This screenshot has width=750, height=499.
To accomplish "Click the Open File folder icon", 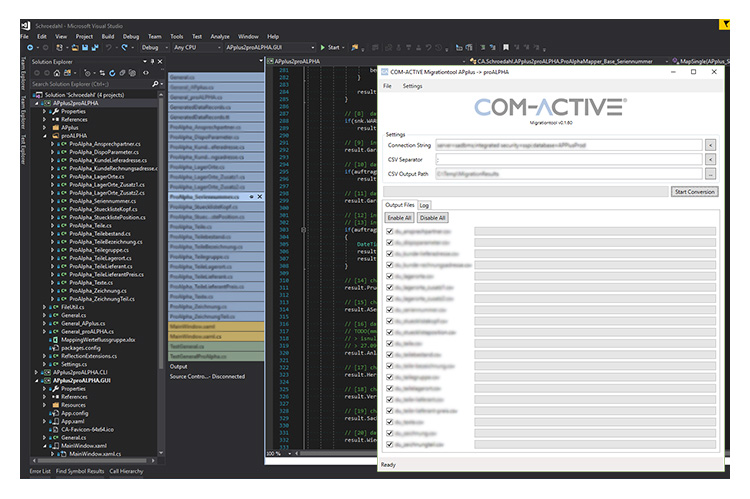I will tap(75, 47).
